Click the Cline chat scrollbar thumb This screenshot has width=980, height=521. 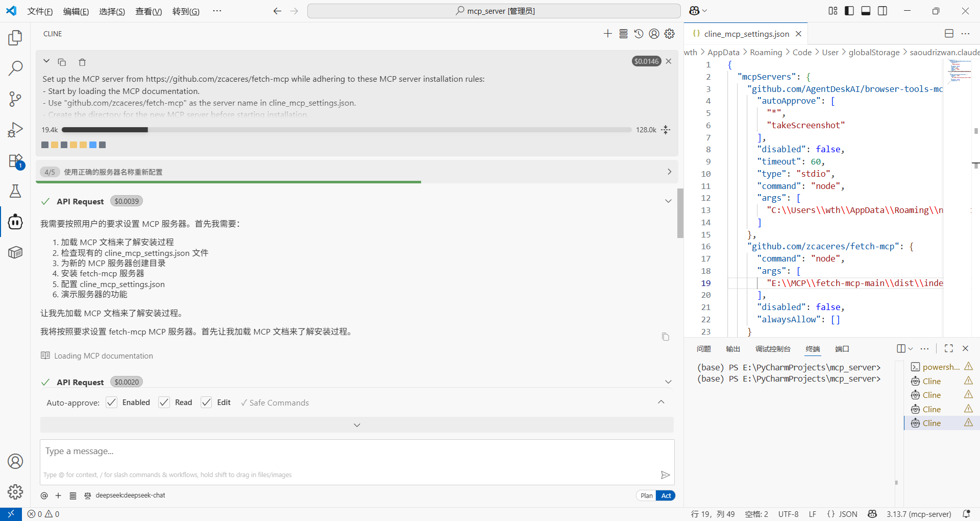point(680,213)
